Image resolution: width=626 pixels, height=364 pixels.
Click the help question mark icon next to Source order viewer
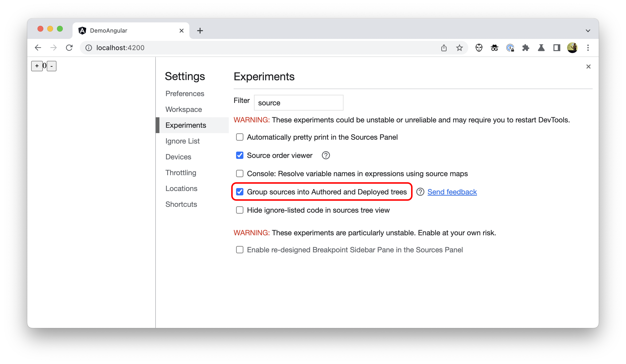pyautogui.click(x=325, y=155)
